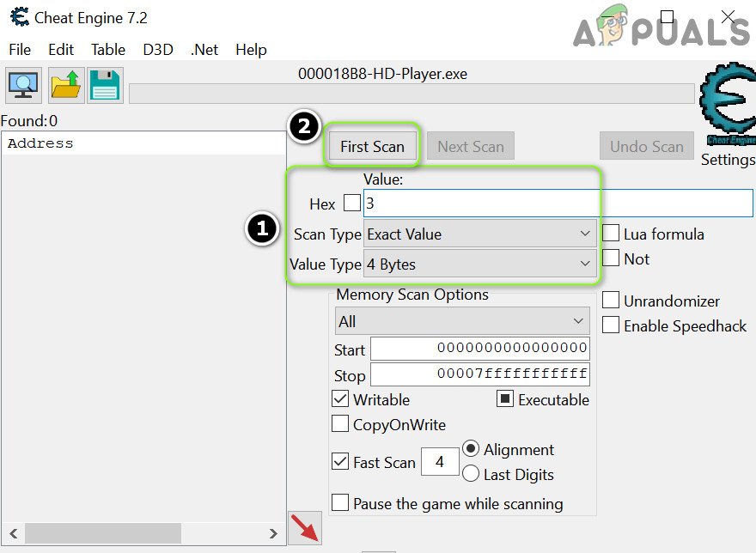Click the Fast Scan alignment value field
Image resolution: width=756 pixels, height=553 pixels.
tap(440, 461)
